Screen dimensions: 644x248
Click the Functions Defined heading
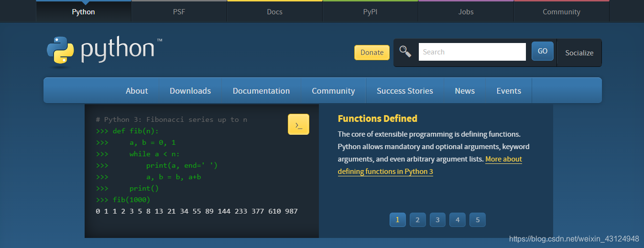[377, 119]
